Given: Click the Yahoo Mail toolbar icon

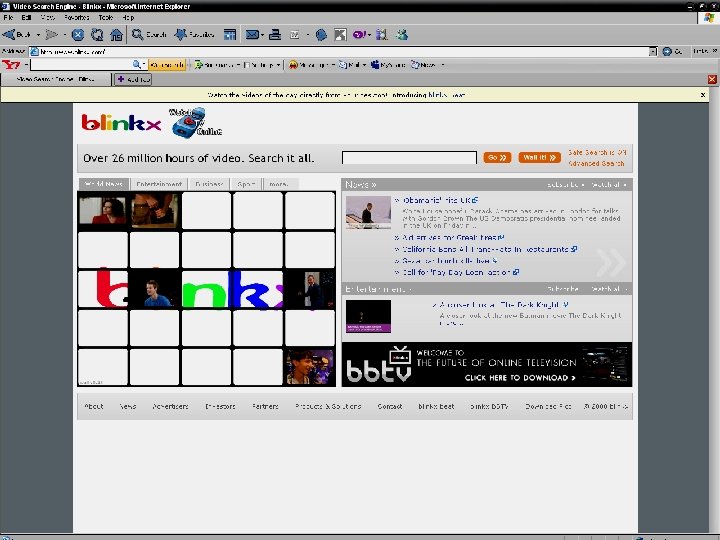Looking at the screenshot, I should [x=343, y=65].
